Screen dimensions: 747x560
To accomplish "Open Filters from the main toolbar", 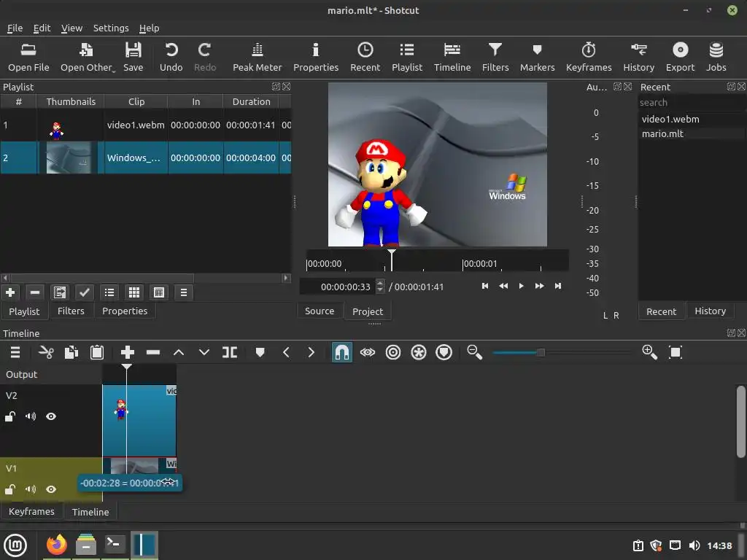I will click(x=495, y=57).
